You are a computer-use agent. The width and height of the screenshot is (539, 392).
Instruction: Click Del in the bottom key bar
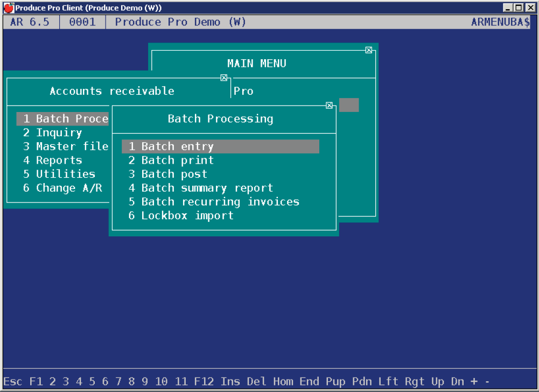[257, 381]
